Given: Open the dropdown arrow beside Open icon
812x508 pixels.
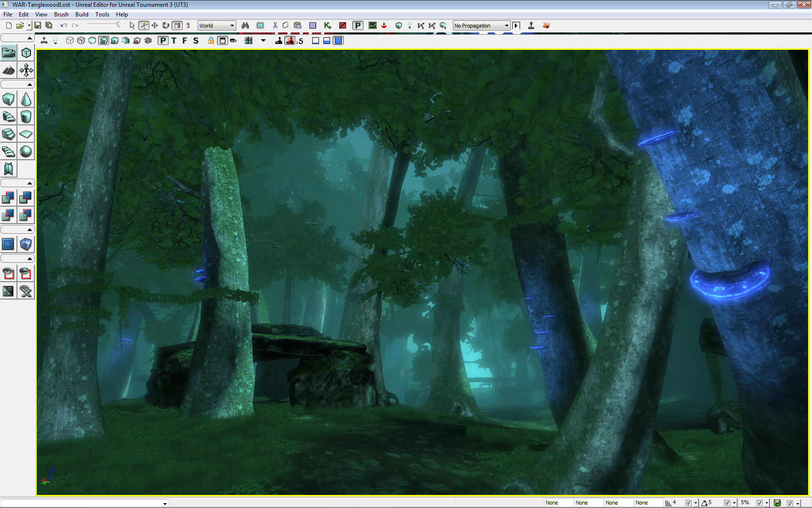Looking at the screenshot, I should point(29,26).
